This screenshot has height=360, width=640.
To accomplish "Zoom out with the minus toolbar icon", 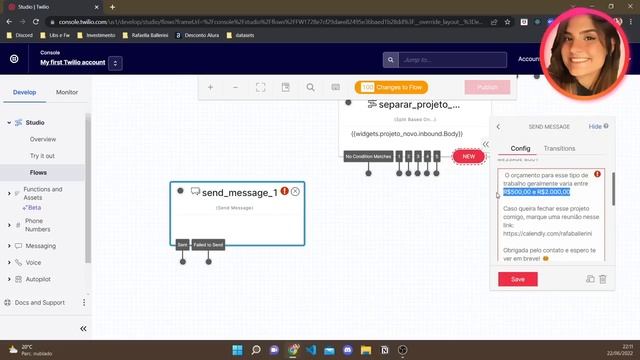I will [236, 87].
